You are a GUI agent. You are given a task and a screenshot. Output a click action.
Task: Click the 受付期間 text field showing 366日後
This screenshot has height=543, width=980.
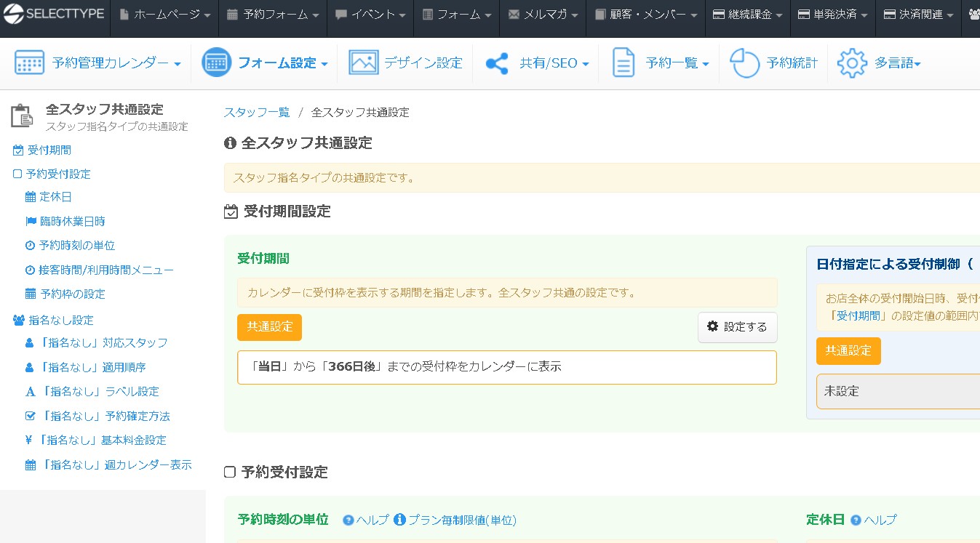(507, 367)
